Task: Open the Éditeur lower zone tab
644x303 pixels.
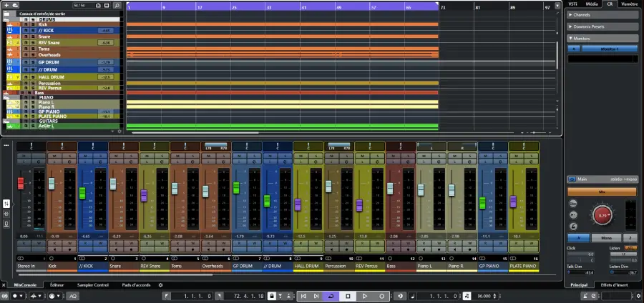Action: coord(57,285)
